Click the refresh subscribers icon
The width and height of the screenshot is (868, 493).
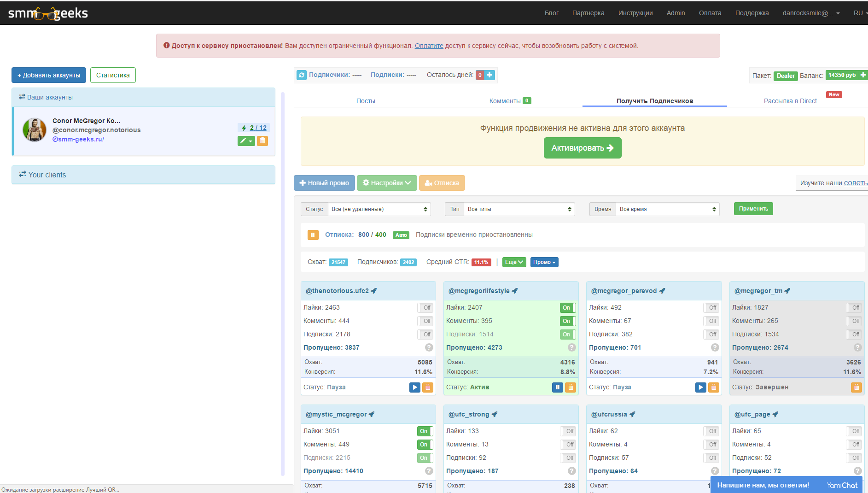(302, 75)
